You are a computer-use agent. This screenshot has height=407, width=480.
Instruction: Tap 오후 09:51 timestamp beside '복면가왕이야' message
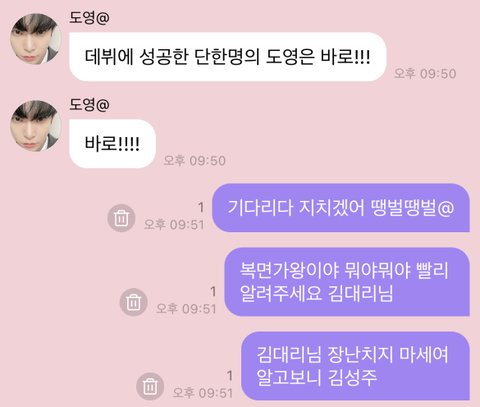click(x=186, y=309)
